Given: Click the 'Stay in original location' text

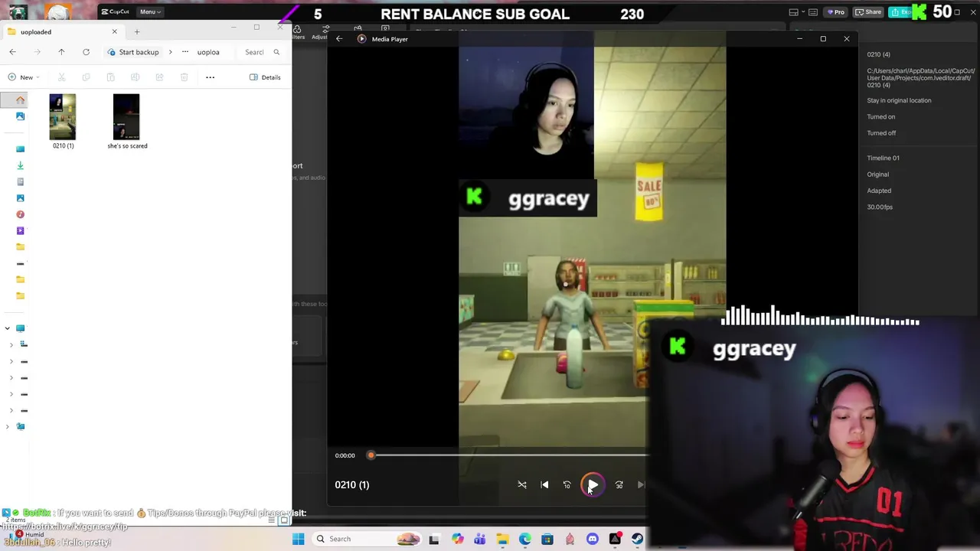Looking at the screenshot, I should click(899, 100).
